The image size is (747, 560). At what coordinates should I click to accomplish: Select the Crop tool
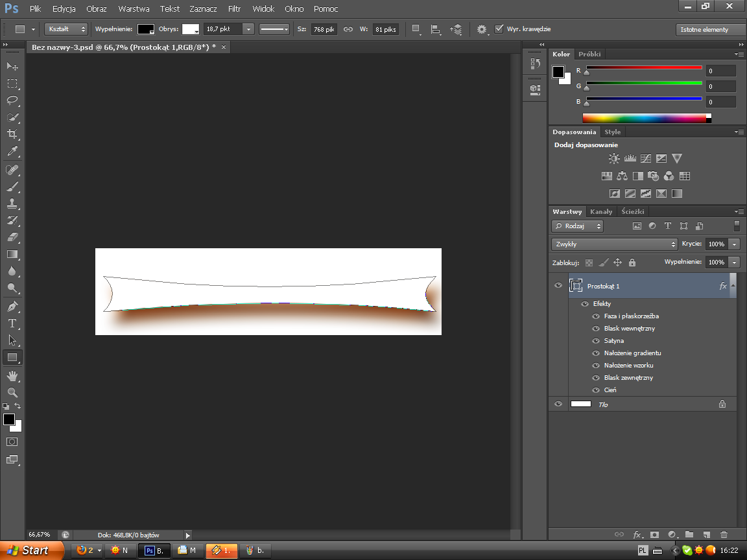pos(12,134)
